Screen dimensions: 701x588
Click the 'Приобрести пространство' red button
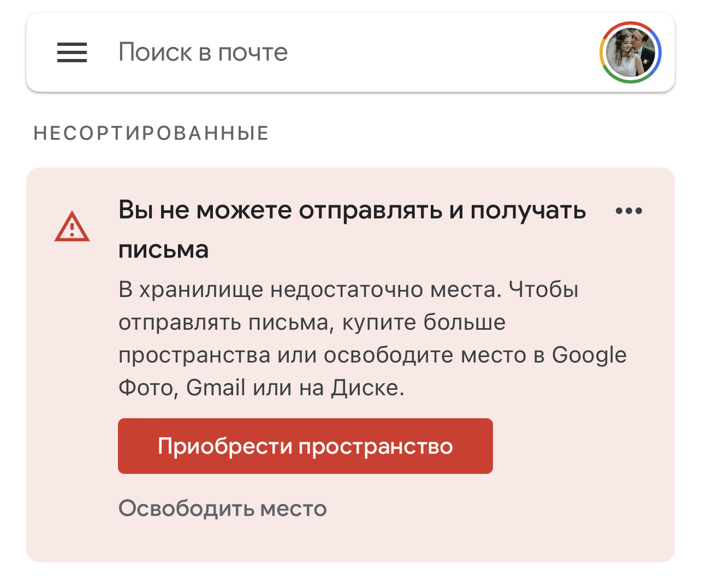[x=305, y=446]
